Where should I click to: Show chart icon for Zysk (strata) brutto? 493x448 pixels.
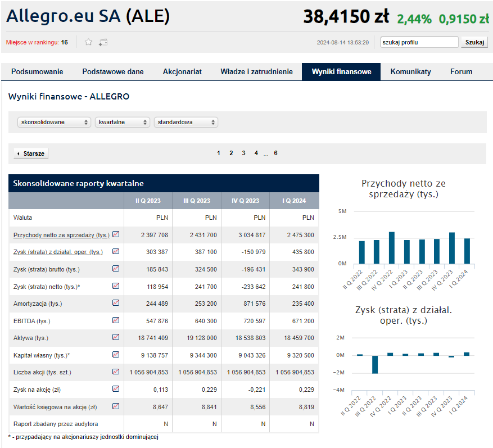click(116, 269)
